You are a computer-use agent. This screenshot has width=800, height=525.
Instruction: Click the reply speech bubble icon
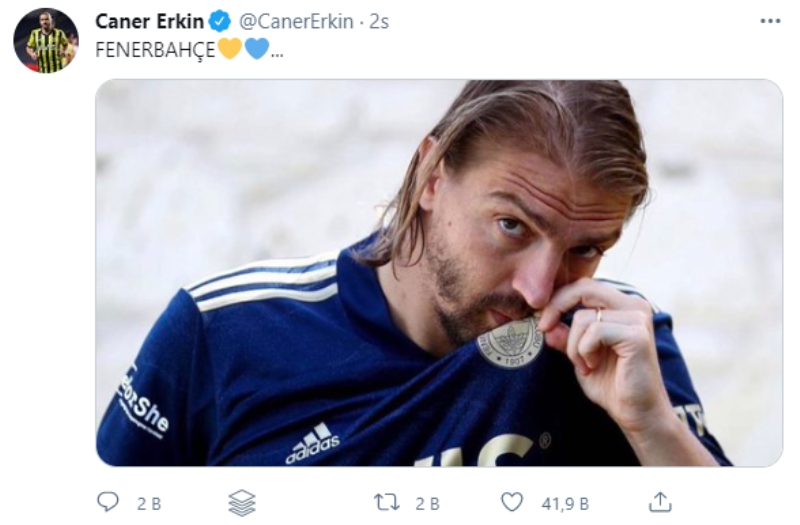(x=108, y=502)
